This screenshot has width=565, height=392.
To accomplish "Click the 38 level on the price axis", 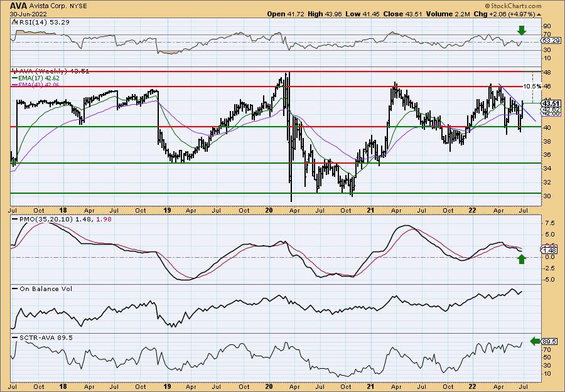I will click(x=547, y=141).
